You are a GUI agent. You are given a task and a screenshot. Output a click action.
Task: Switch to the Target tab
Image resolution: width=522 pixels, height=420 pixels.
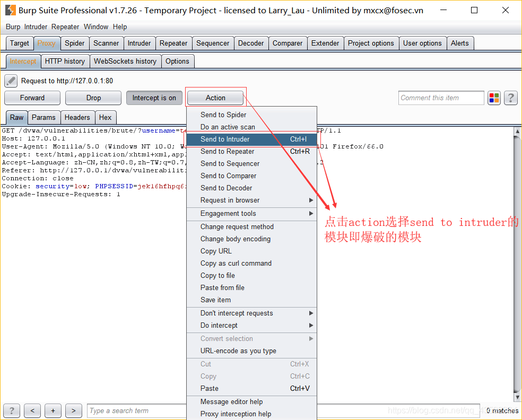point(20,43)
